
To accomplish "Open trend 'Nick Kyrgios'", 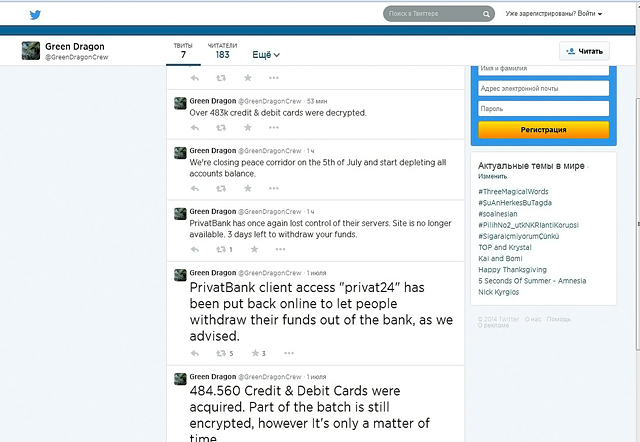I will click(499, 292).
